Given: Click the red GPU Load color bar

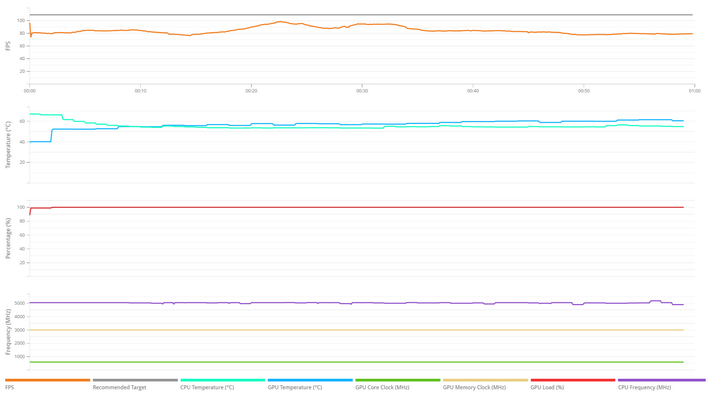Looking at the screenshot, I should [572, 380].
